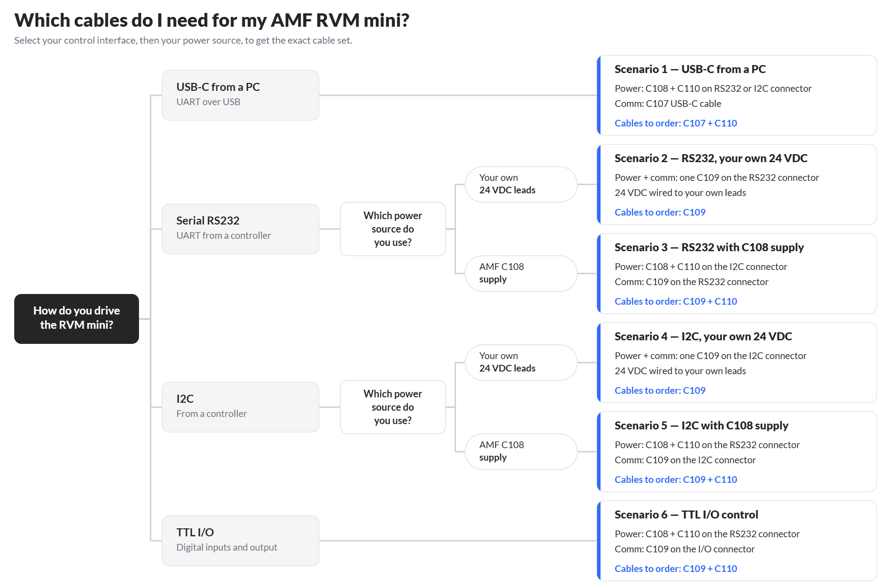Open the Scenario 6 TTL I/O control heading
Screen dimensions: 891x588
(x=687, y=514)
